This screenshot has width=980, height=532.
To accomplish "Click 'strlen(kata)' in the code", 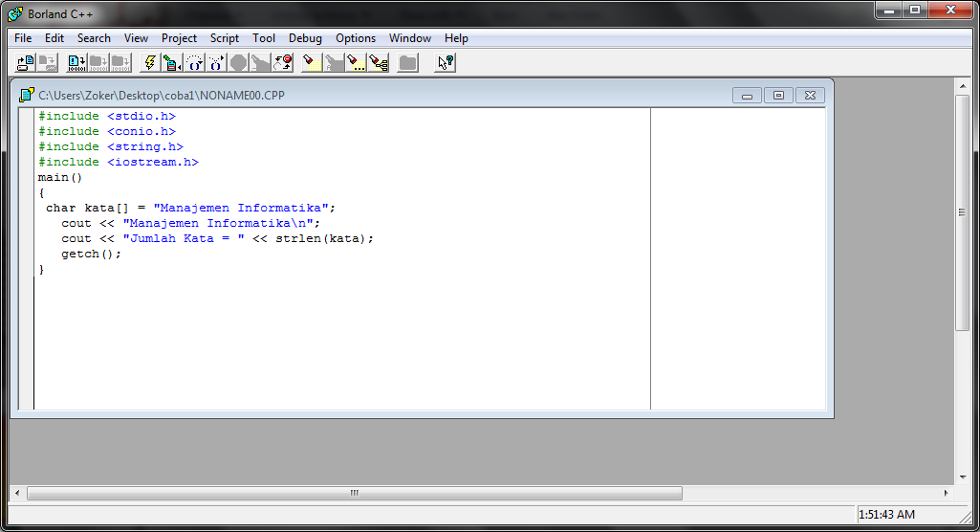I will click(320, 239).
